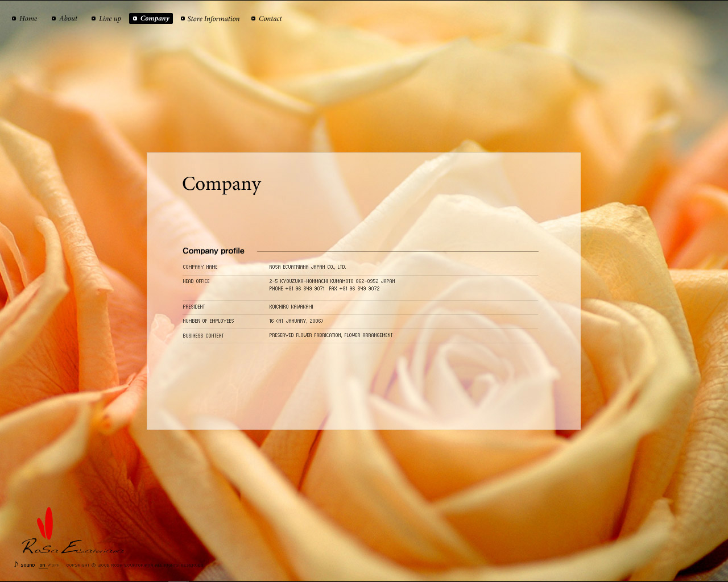Open the Contact page
Viewport: 728px width, 582px height.
[267, 19]
